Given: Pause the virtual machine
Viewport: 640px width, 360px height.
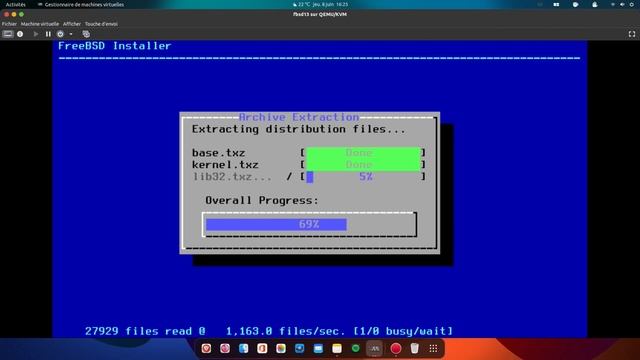Looking at the screenshot, I should pyautogui.click(x=48, y=34).
